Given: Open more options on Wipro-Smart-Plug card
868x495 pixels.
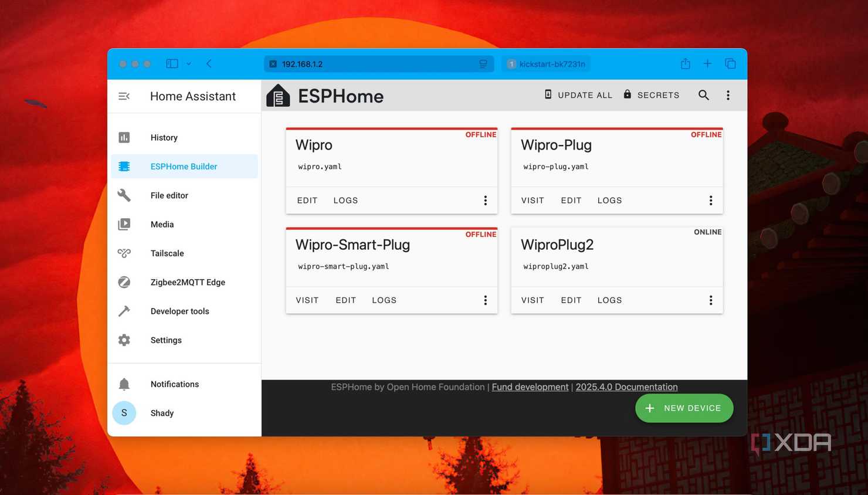Looking at the screenshot, I should [486, 300].
